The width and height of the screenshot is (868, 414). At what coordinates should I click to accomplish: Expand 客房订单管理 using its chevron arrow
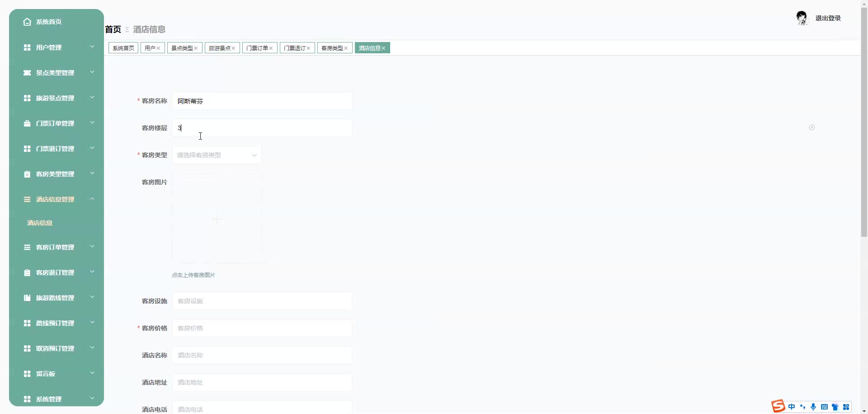(x=92, y=246)
